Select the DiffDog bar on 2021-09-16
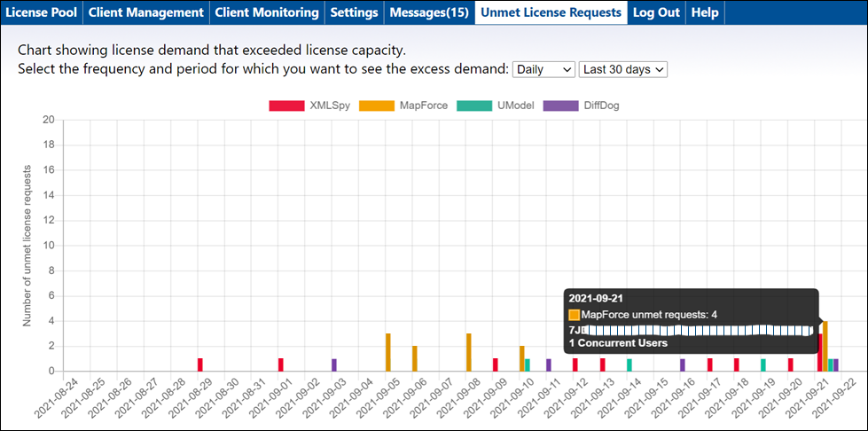The height and width of the screenshot is (431, 868). tap(683, 364)
